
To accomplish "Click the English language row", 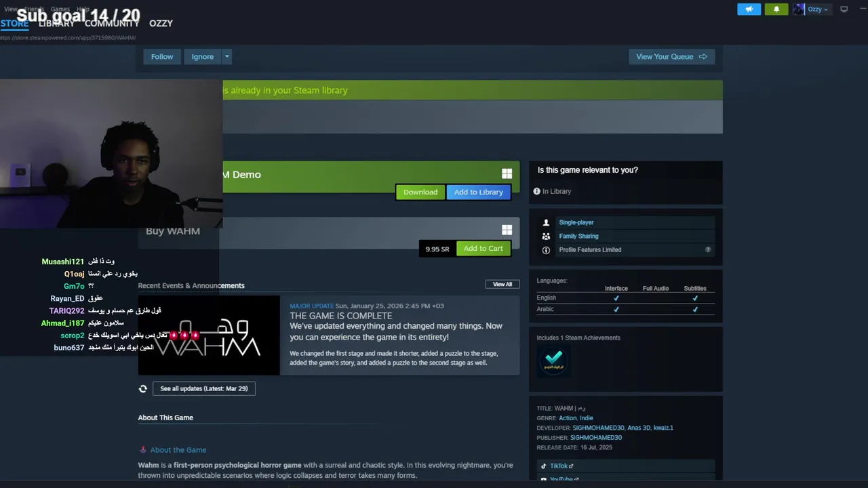I will (625, 298).
